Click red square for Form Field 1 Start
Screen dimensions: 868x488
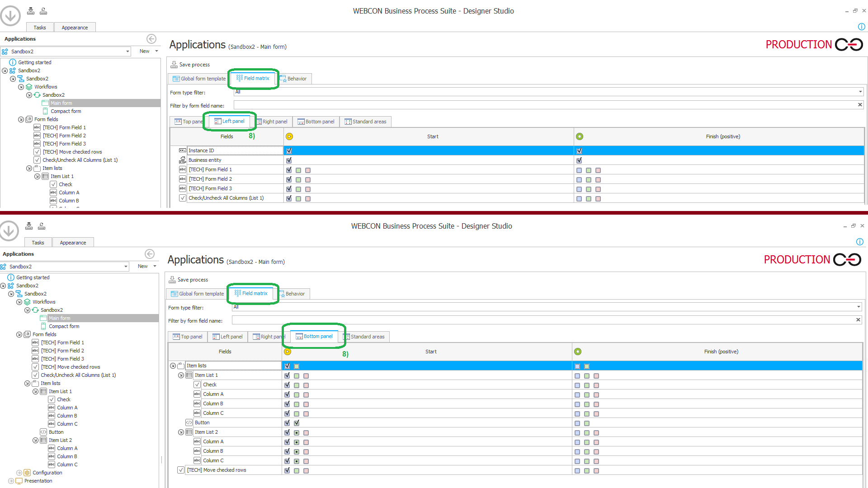coord(308,170)
